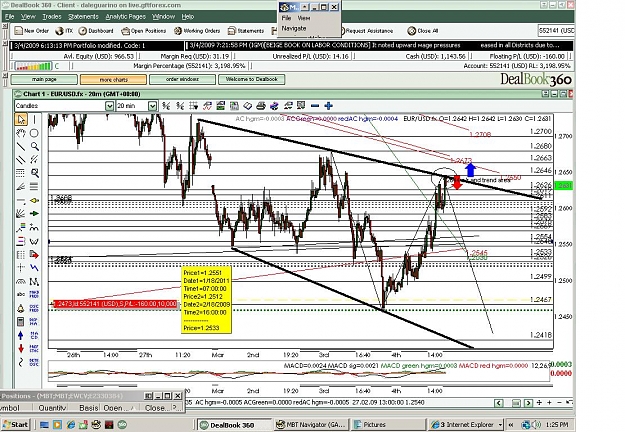Open the Dashboard
The width and height of the screenshot is (625, 432).
pyautogui.click(x=96, y=31)
